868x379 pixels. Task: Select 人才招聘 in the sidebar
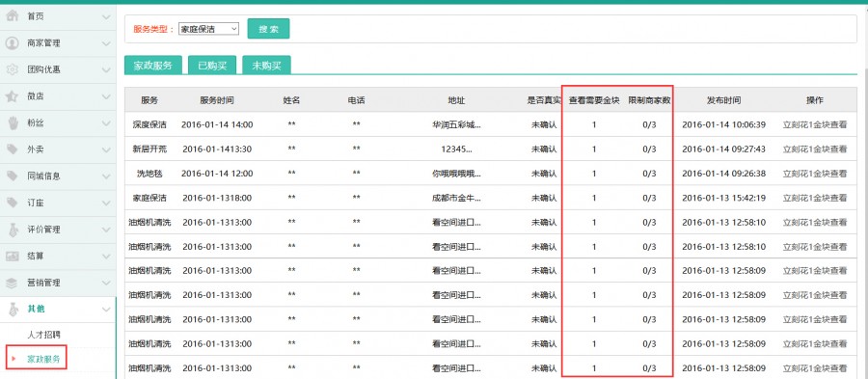pos(43,335)
